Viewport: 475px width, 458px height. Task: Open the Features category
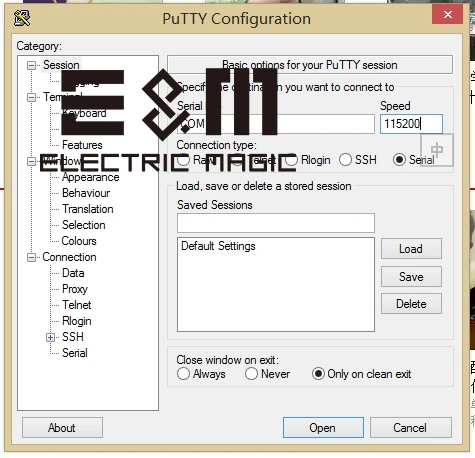82,145
